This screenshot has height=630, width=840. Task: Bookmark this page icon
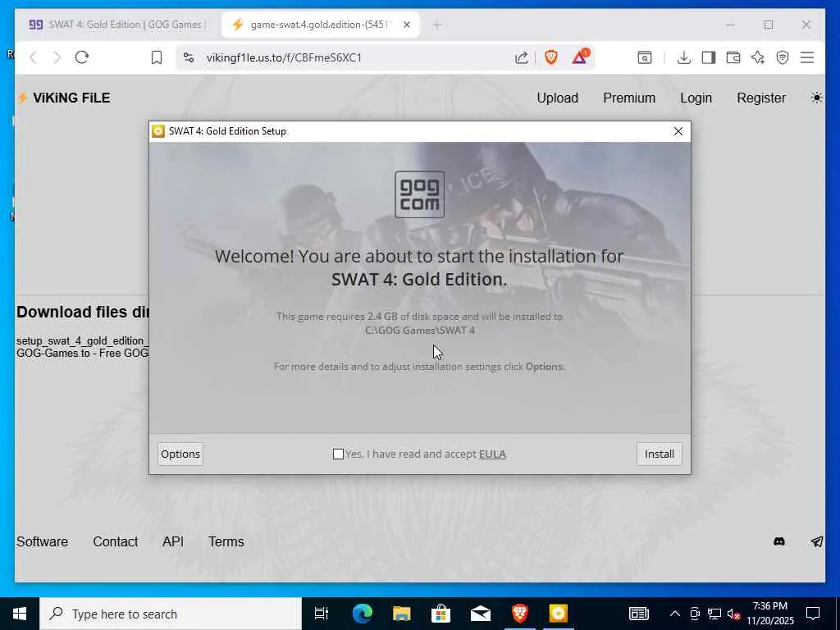157,57
